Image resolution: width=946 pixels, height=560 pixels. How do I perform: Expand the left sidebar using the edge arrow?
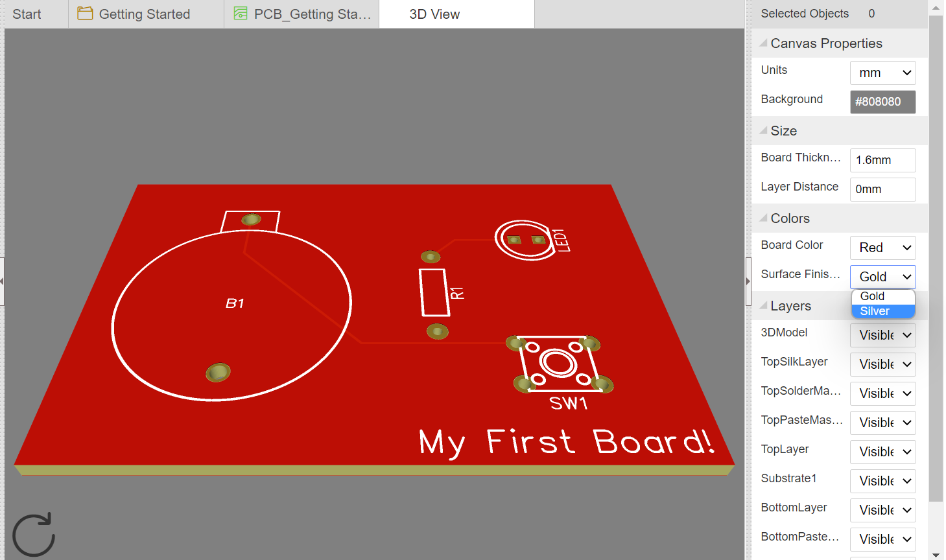3,280
